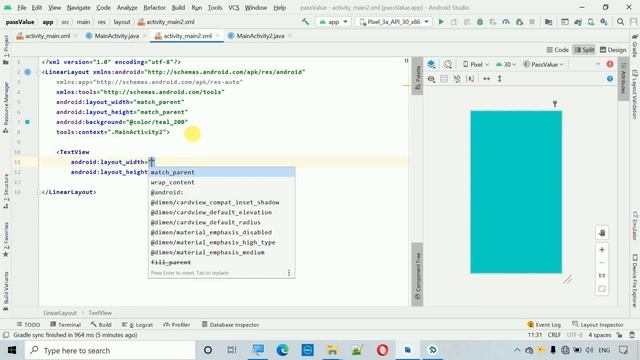
Task: Set preview zoom to 1:1
Action: tap(602, 276)
